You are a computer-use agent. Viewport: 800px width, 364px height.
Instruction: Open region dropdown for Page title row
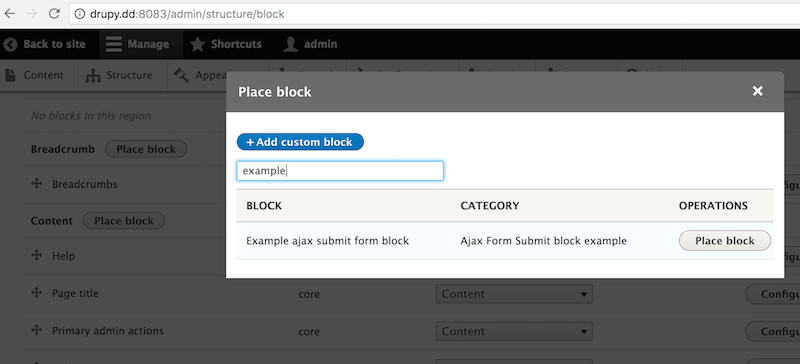tap(514, 294)
